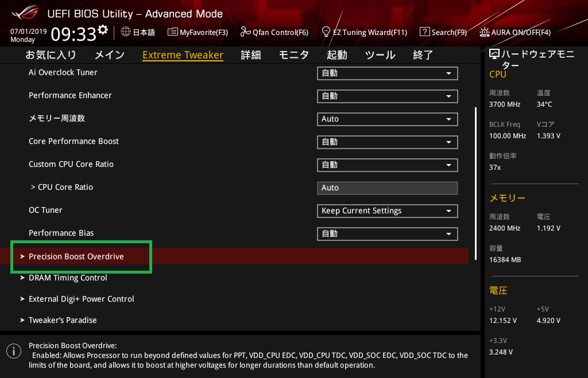Open メモリー周波数 dropdown
Screen dimensions: 588x378
click(x=388, y=119)
